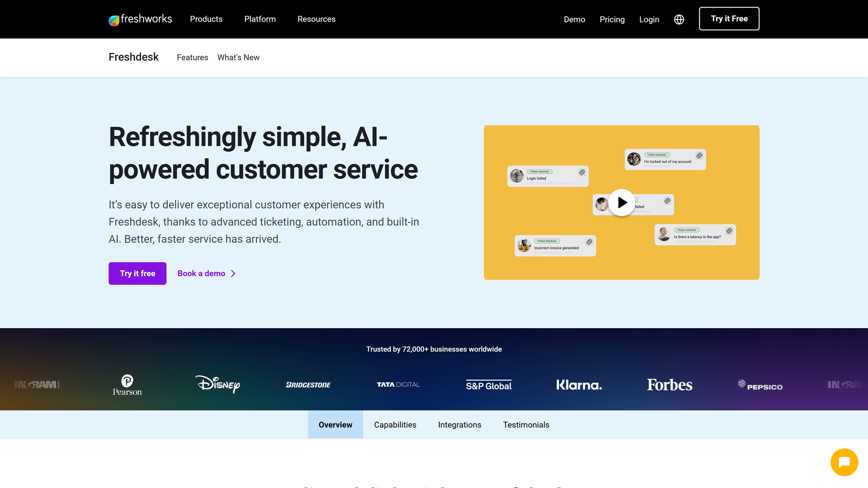Click the Bridgestone logo
Screen dimensions: 868x488
tap(308, 385)
